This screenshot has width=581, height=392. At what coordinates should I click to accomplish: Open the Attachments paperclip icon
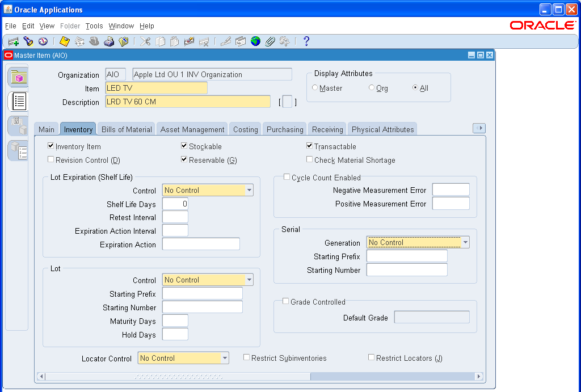tap(270, 41)
